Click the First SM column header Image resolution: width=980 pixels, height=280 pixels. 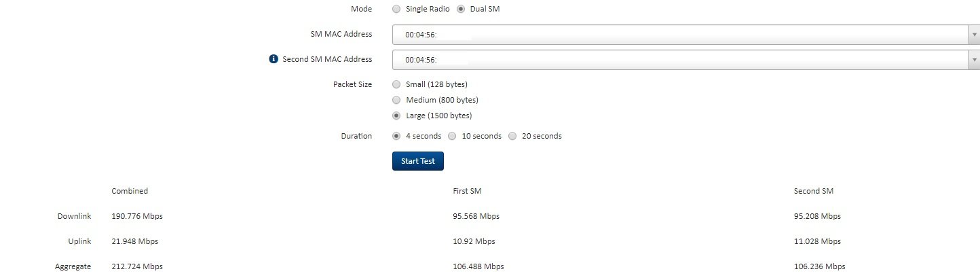[x=467, y=191]
